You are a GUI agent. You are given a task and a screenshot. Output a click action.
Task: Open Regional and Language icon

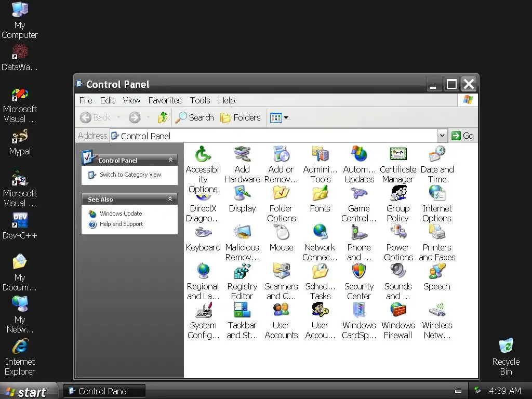coord(203,271)
